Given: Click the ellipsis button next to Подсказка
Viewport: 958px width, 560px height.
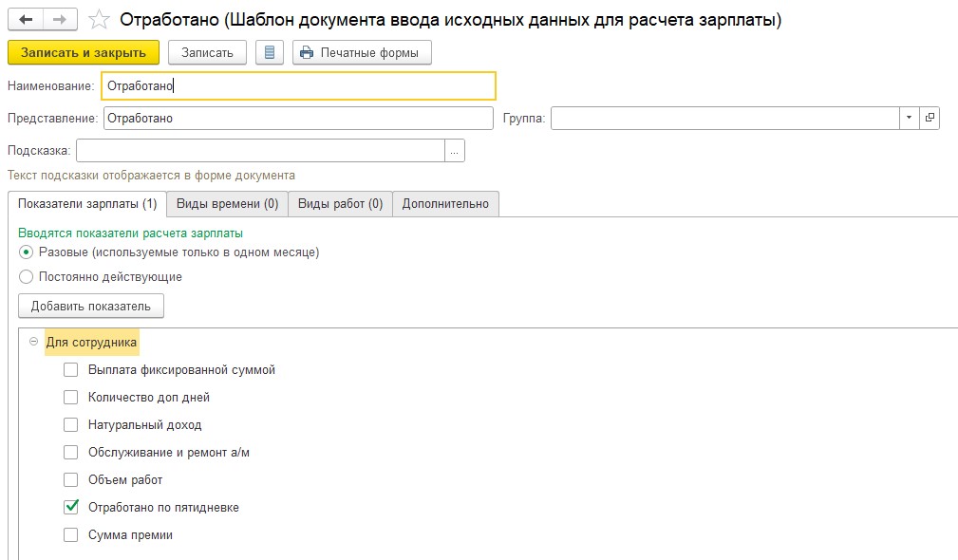Looking at the screenshot, I should pyautogui.click(x=454, y=150).
